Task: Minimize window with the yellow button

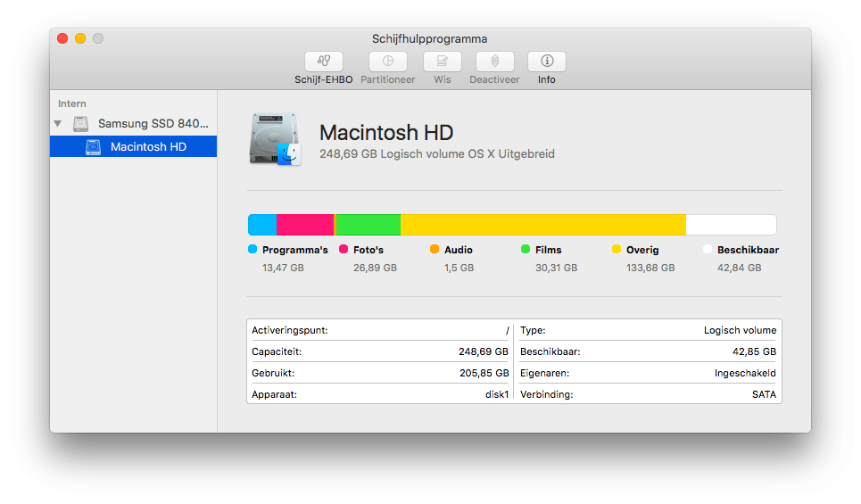Action: point(80,38)
